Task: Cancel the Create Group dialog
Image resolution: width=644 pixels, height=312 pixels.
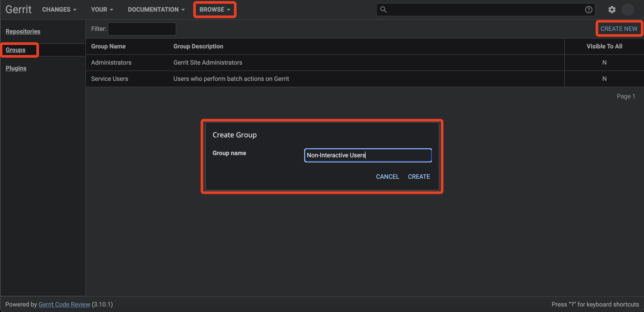Action: coord(387,177)
